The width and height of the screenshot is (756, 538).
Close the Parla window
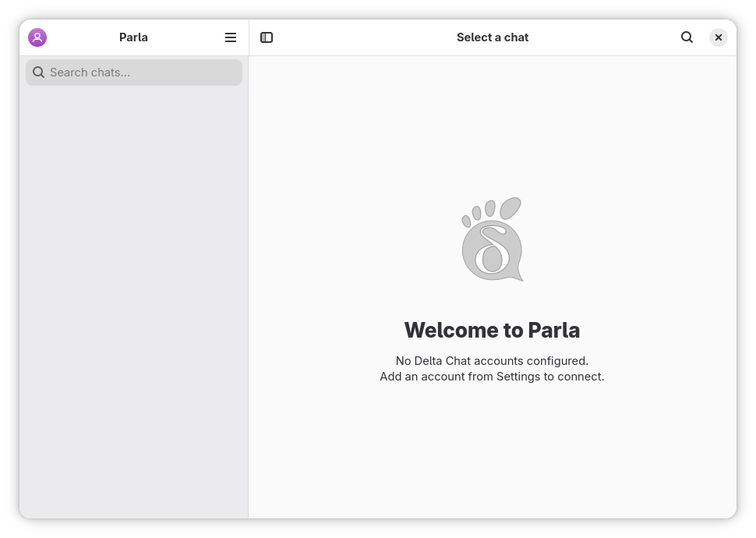[x=718, y=37]
